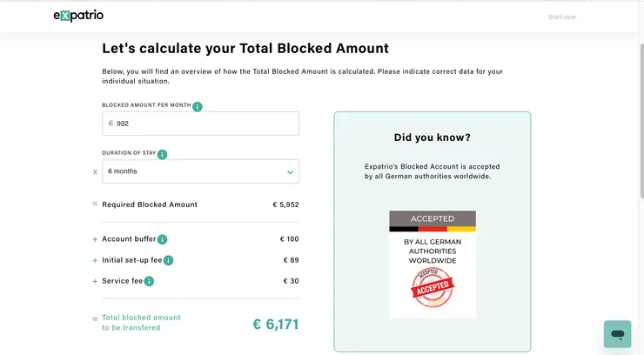Click the Did you know? heading

(x=432, y=137)
